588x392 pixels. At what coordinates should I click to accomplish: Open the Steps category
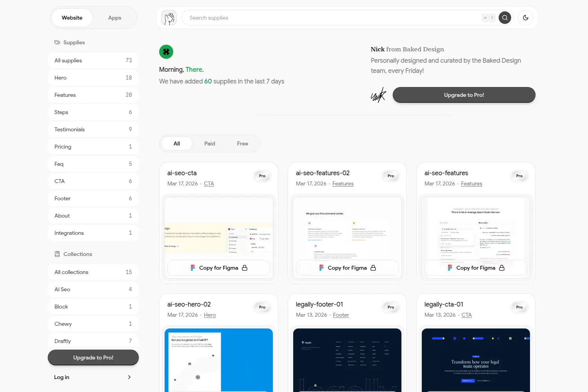pos(93,112)
